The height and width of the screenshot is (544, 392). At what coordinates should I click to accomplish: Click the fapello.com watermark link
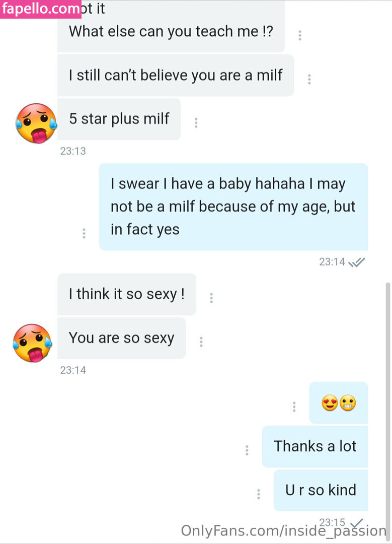click(x=40, y=9)
